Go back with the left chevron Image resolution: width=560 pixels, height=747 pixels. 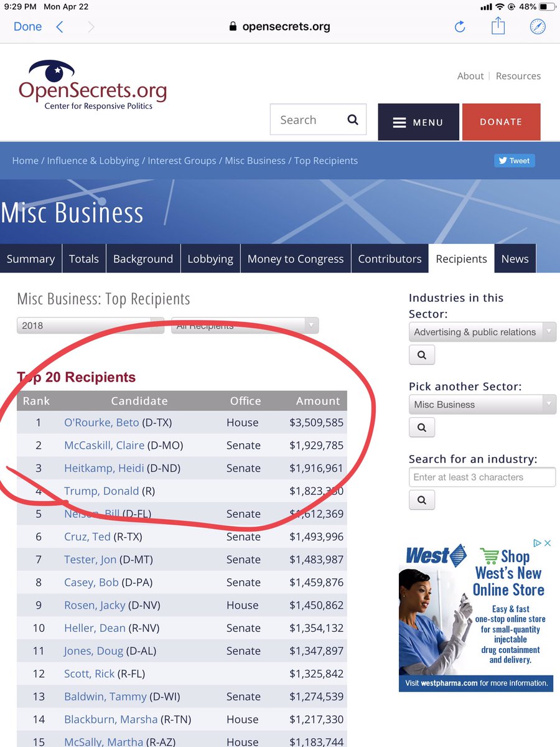(x=60, y=27)
